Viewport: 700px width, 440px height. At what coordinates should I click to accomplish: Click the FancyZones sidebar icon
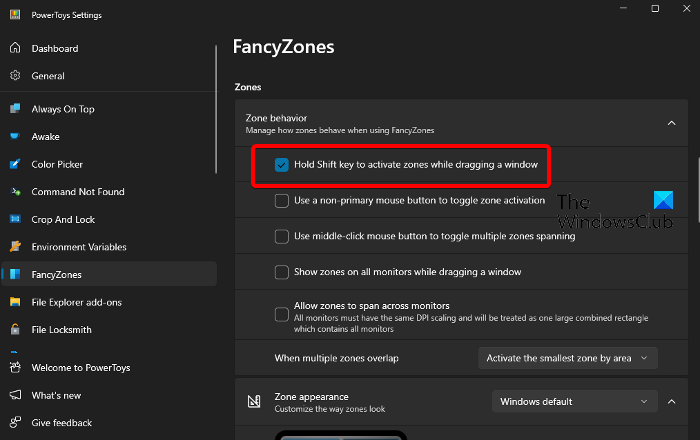coord(15,274)
